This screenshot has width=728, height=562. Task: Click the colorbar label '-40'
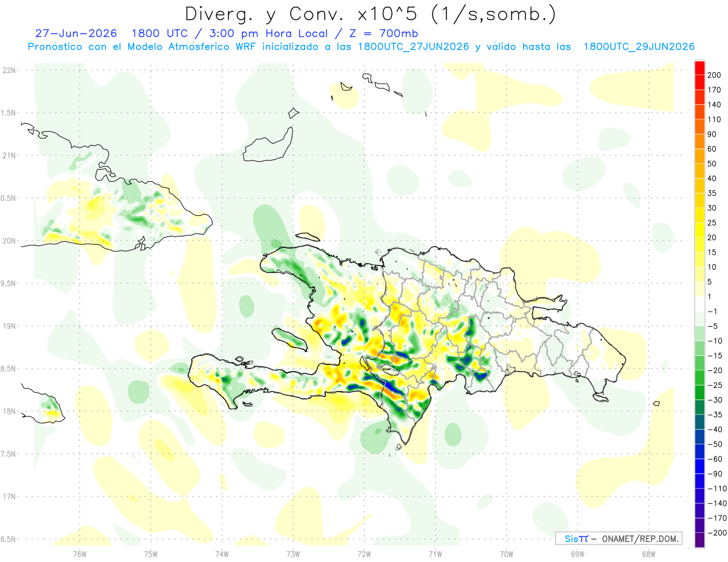point(715,430)
